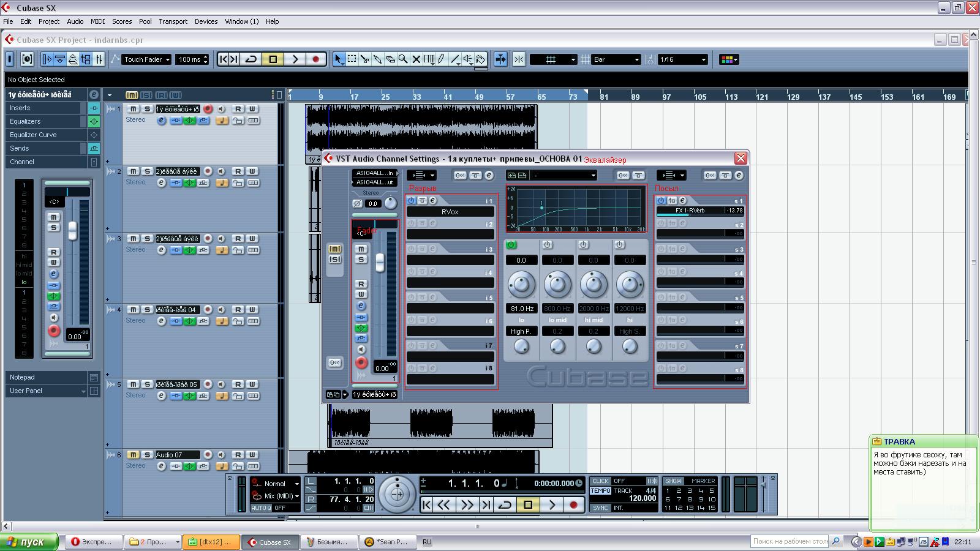
Task: Toggle the CLICK metronome button
Action: click(x=600, y=481)
